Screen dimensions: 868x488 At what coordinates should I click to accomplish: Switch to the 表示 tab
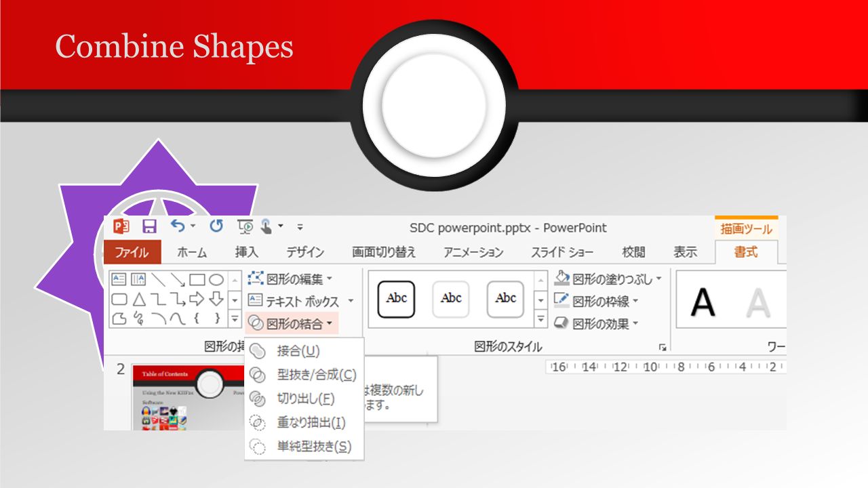click(685, 252)
